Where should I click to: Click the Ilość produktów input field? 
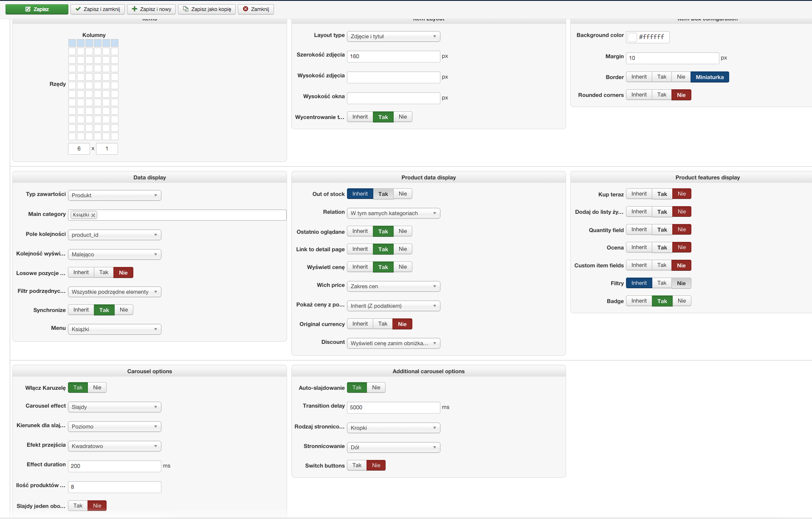(115, 487)
